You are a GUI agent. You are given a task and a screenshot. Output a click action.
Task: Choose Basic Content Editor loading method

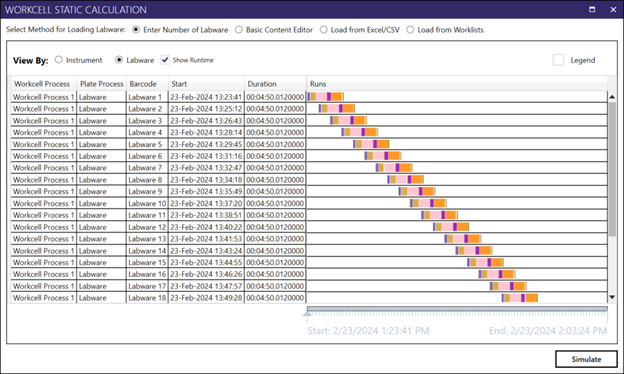(239, 30)
